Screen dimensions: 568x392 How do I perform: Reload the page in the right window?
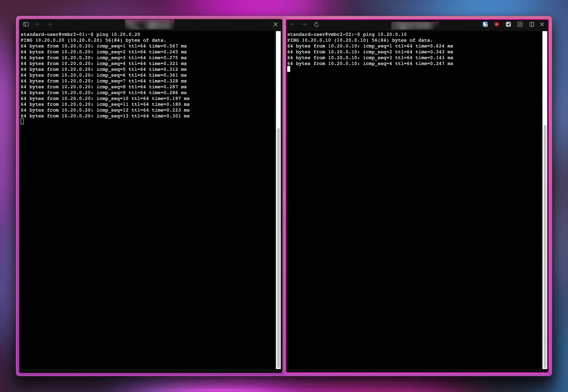pos(316,24)
